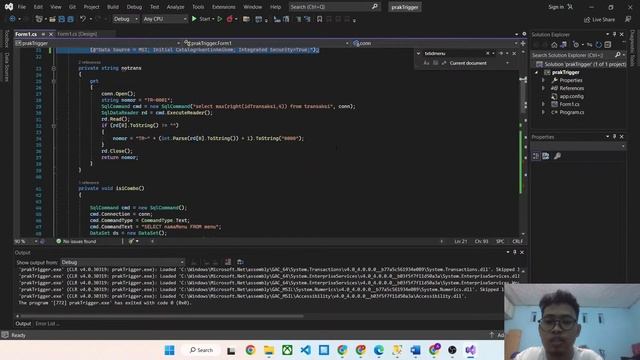Open the Any CPU platform dropdown
Viewport: 640px width, 360px height.
pos(164,19)
